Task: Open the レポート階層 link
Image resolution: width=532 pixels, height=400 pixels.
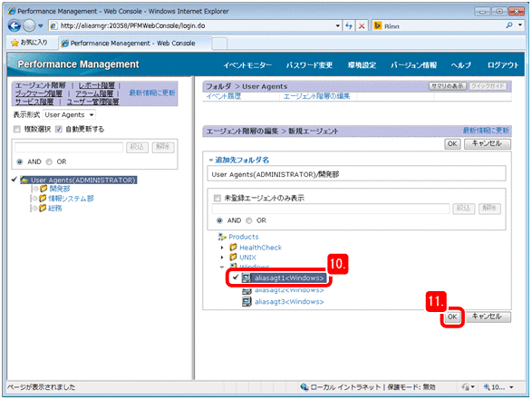Action: click(x=97, y=85)
